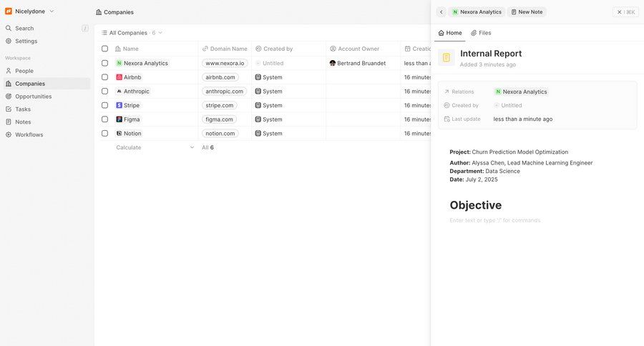Click the Internal Report note title

(491, 54)
